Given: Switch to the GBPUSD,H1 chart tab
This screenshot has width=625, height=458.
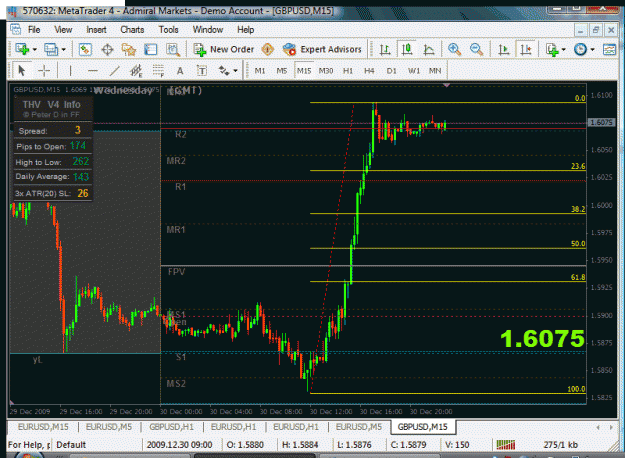Looking at the screenshot, I should (x=171, y=427).
